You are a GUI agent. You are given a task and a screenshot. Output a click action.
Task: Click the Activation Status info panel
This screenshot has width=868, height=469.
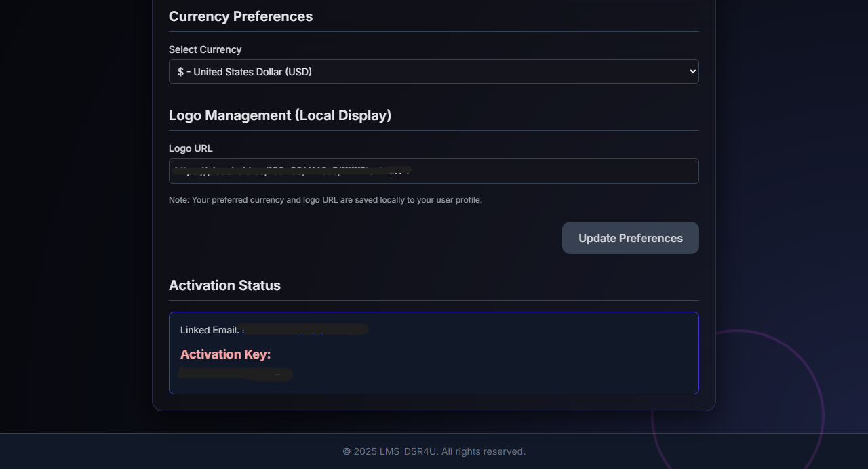(434, 352)
